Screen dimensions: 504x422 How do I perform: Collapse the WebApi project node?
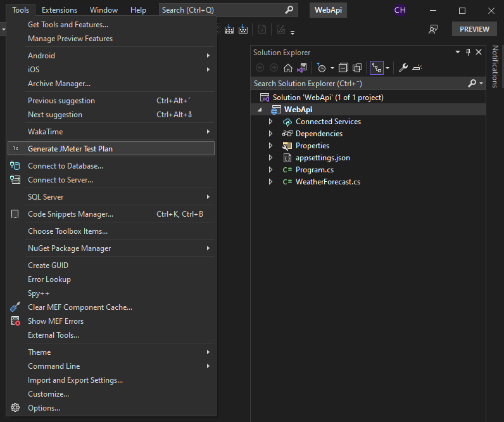coord(260,110)
